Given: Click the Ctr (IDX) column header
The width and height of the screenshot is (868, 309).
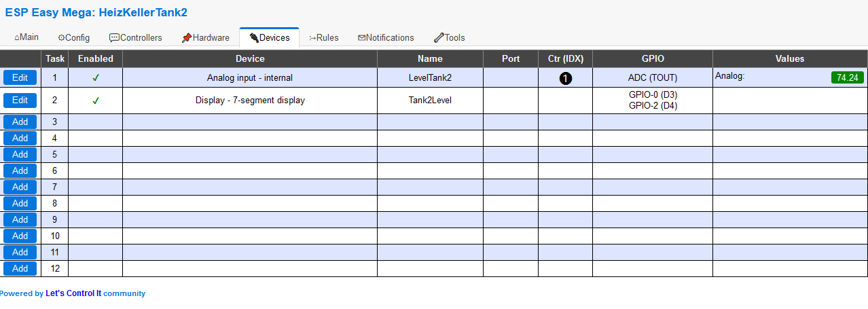Looking at the screenshot, I should click(x=566, y=59).
